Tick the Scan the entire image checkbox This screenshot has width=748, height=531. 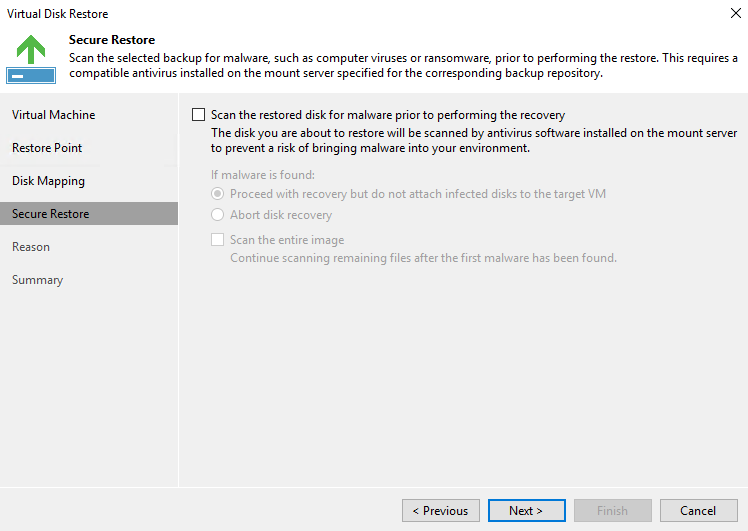point(218,239)
